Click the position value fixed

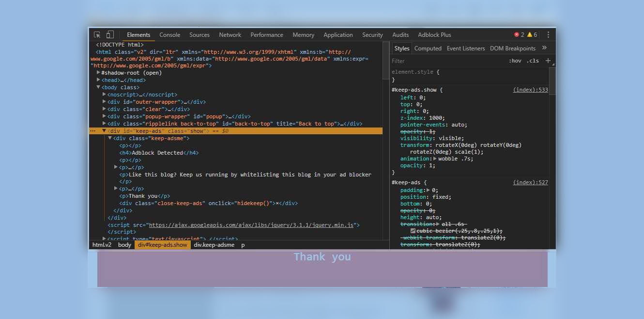pyautogui.click(x=442, y=197)
